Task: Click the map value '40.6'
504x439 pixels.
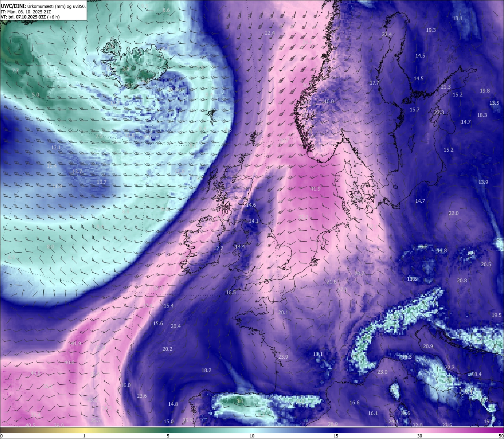Action: (x=69, y=363)
